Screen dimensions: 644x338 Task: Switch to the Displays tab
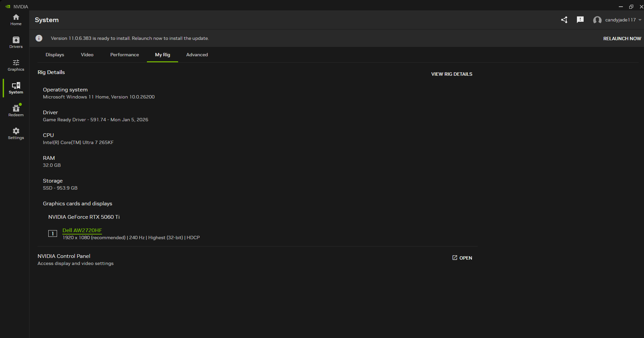55,55
